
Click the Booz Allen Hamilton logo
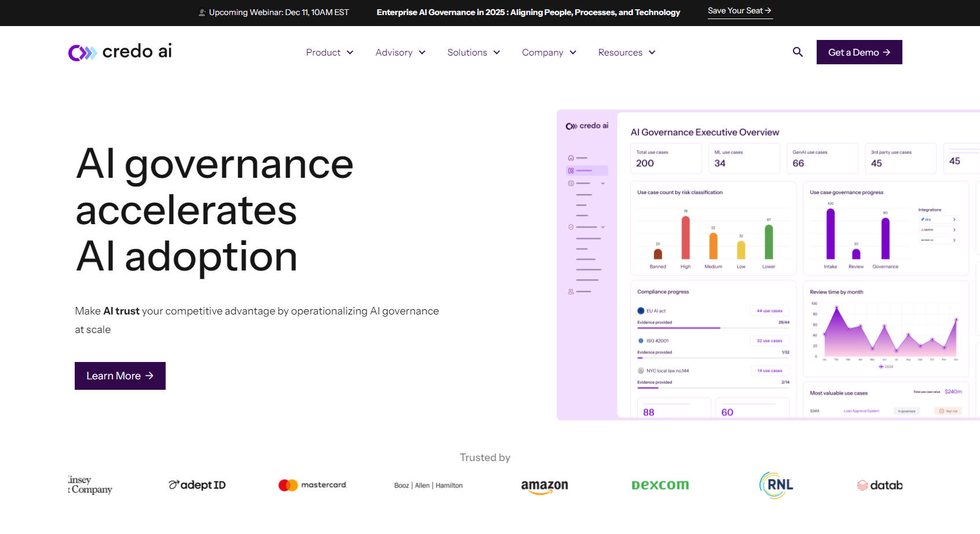428,485
